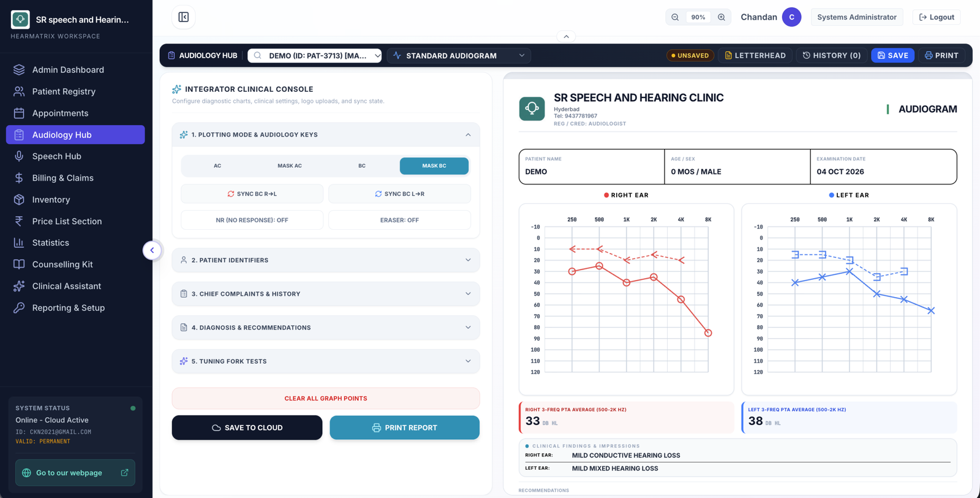The image size is (980, 498).
Task: Click the SR speech and Hearing logo icon
Action: pos(20,20)
